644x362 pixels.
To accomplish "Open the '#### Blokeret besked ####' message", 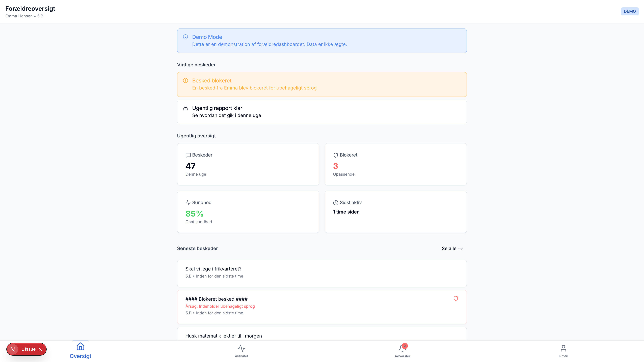I will coord(322,307).
